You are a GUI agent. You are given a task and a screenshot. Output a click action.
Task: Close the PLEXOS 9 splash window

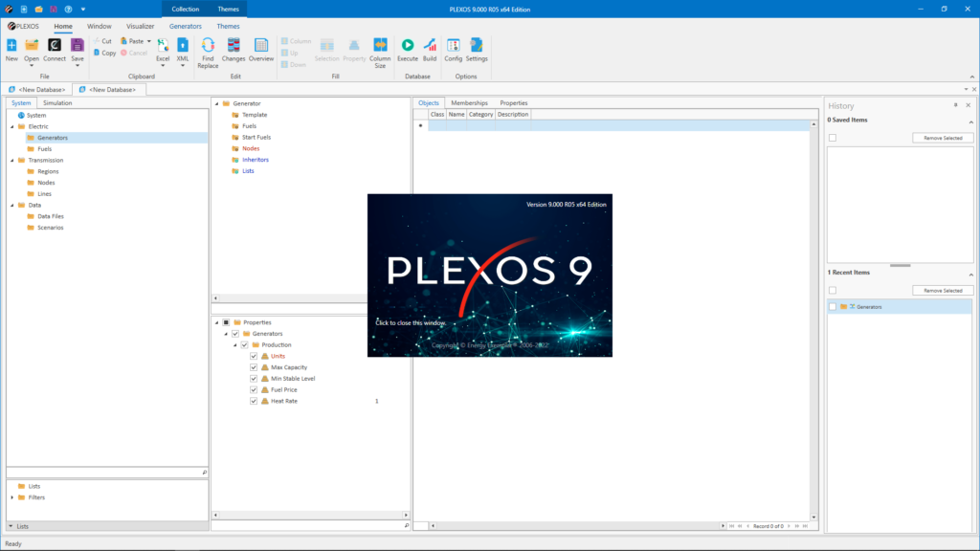490,275
